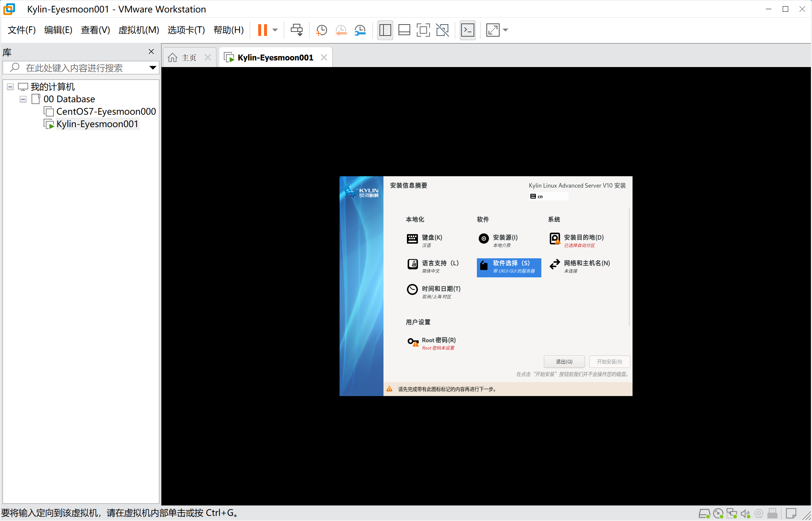Open the 查看(V) menu
The width and height of the screenshot is (812, 521).
(95, 30)
